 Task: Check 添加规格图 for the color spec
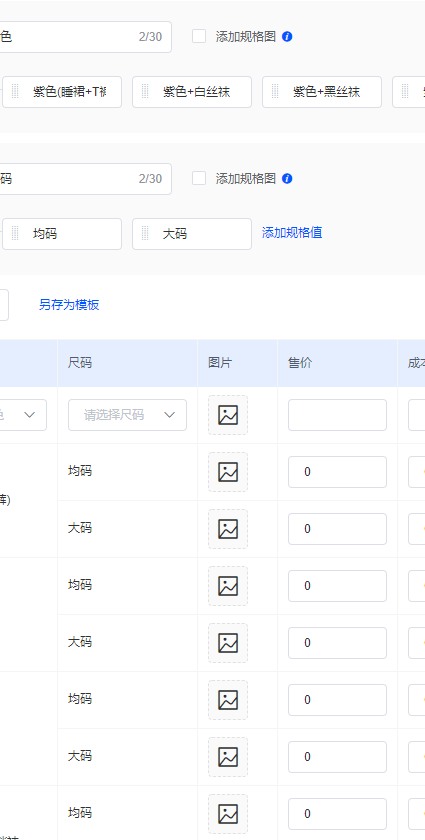tap(199, 36)
